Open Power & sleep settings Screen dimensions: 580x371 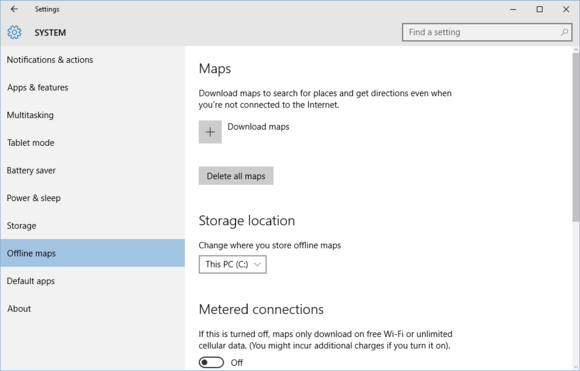click(92, 198)
